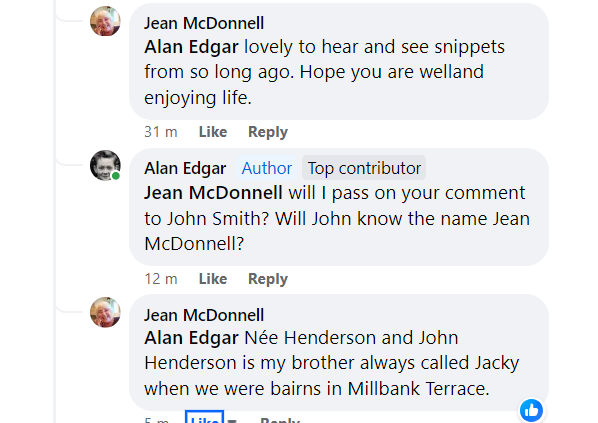Toggle the highlighted Like under the Millbank Terrace comment
The image size is (598, 423).
pos(204,418)
